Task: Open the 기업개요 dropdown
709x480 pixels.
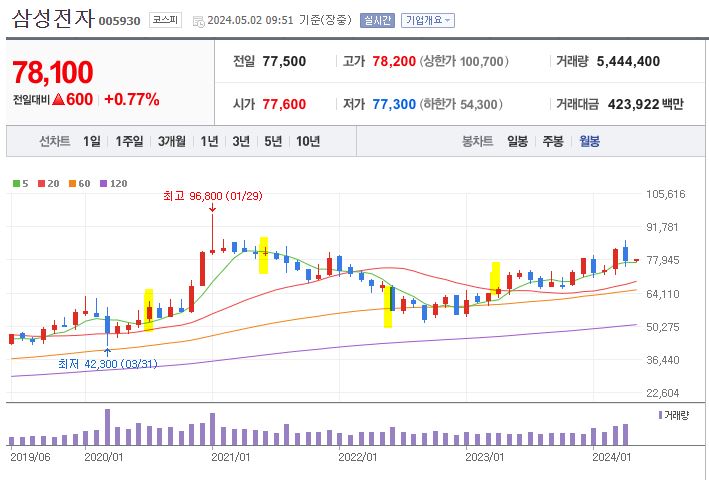Action: click(x=427, y=20)
